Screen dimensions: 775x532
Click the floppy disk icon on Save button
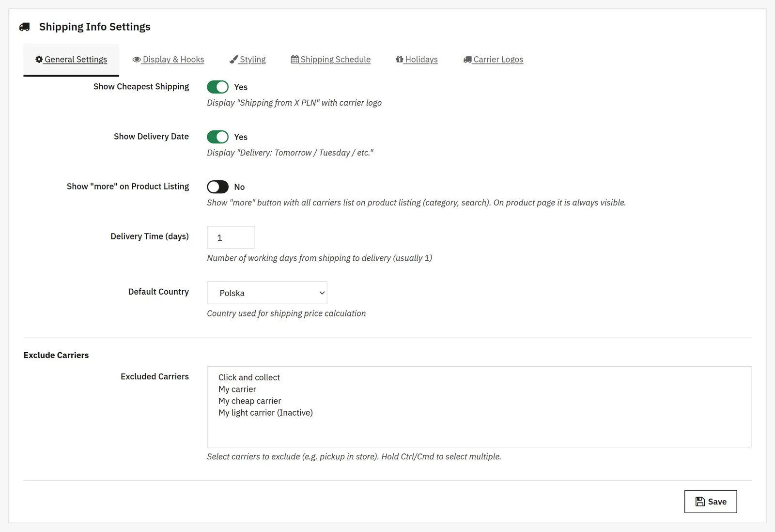(x=700, y=501)
